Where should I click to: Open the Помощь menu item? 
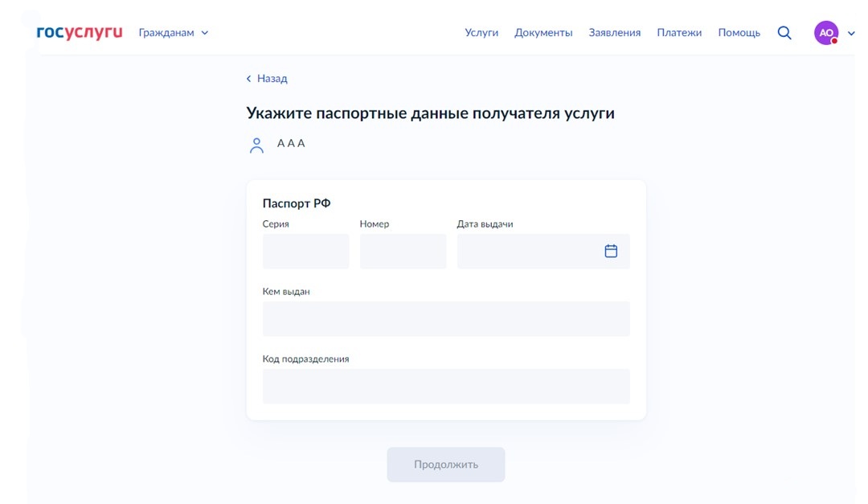[739, 33]
